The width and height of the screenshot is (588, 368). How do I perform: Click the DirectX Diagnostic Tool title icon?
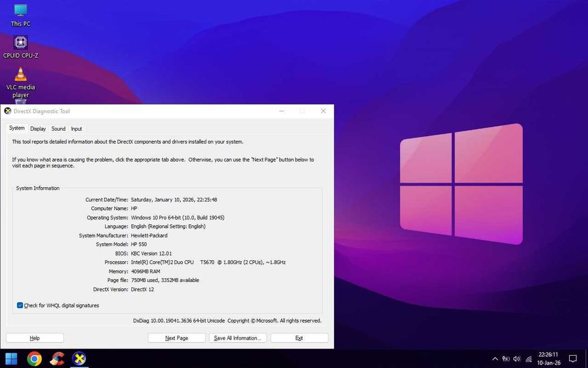pos(8,111)
